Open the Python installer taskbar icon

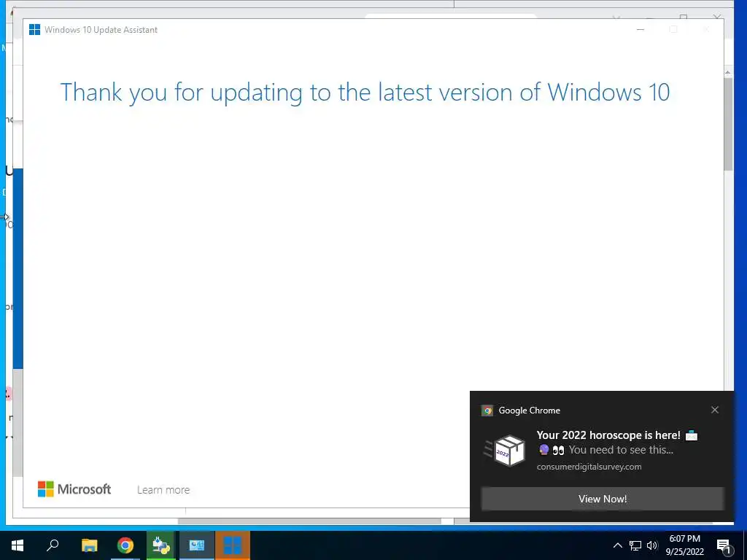tap(161, 545)
